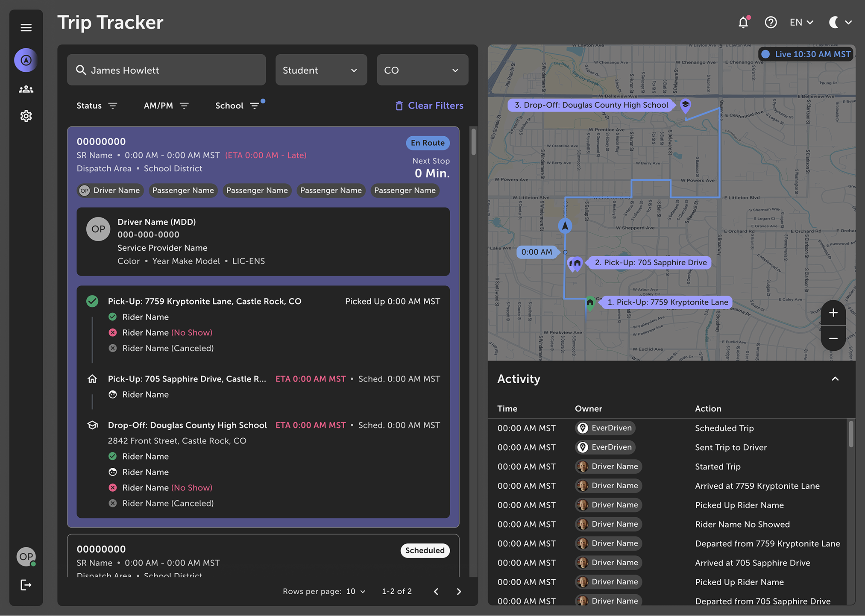Click the Scheduled status badge
Image resolution: width=865 pixels, height=616 pixels.
(x=425, y=551)
